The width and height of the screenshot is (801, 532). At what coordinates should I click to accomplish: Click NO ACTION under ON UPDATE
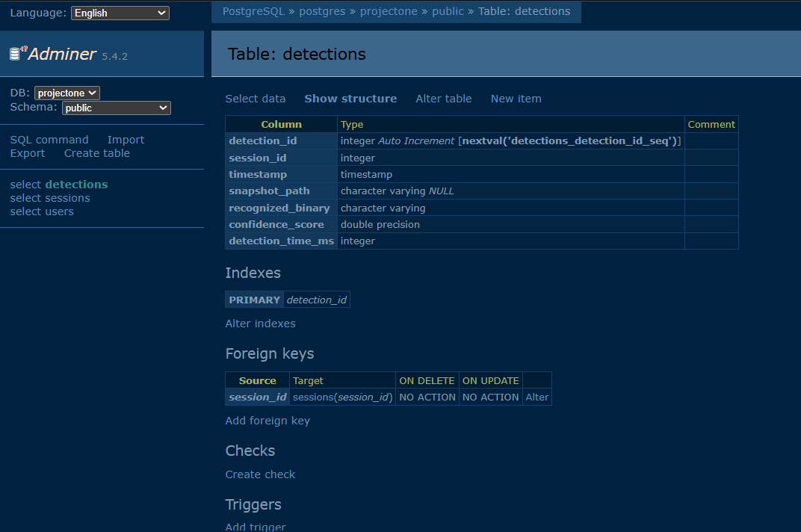tap(490, 397)
